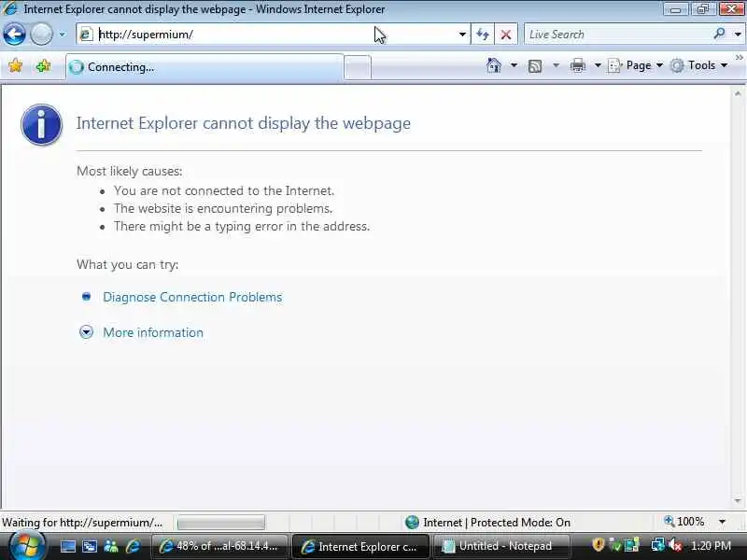Click the Windows Start orb

coord(27,546)
